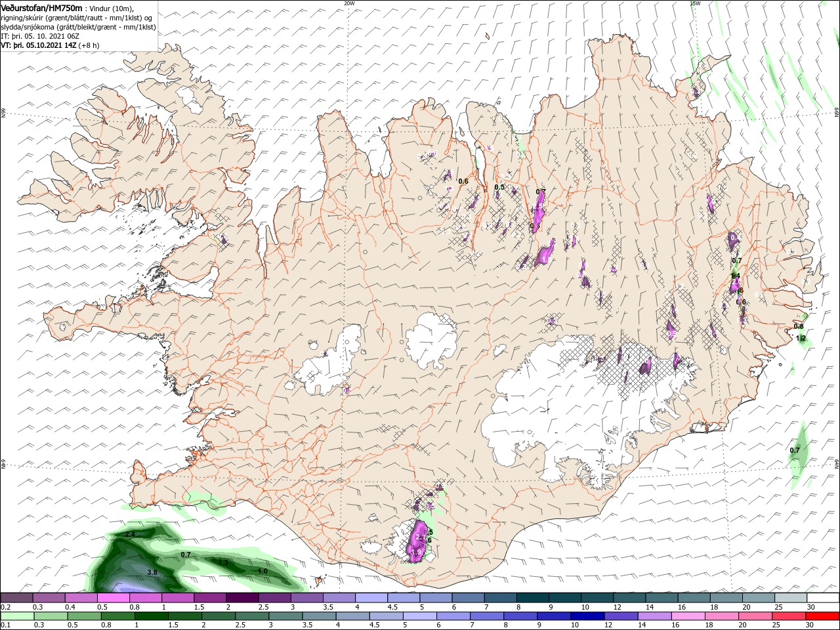Click the 1.3 rainfall value offshore
The width and height of the screenshot is (840, 630).
223,562
